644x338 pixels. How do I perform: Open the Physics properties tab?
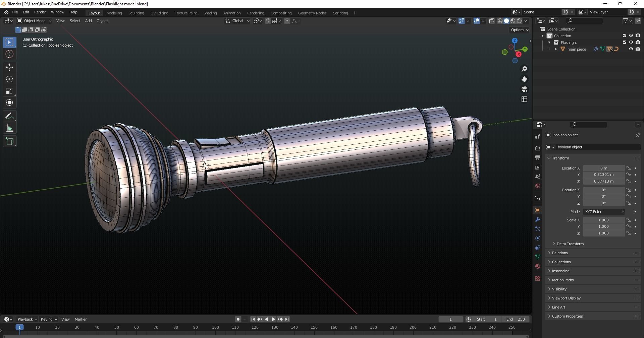coord(538,238)
